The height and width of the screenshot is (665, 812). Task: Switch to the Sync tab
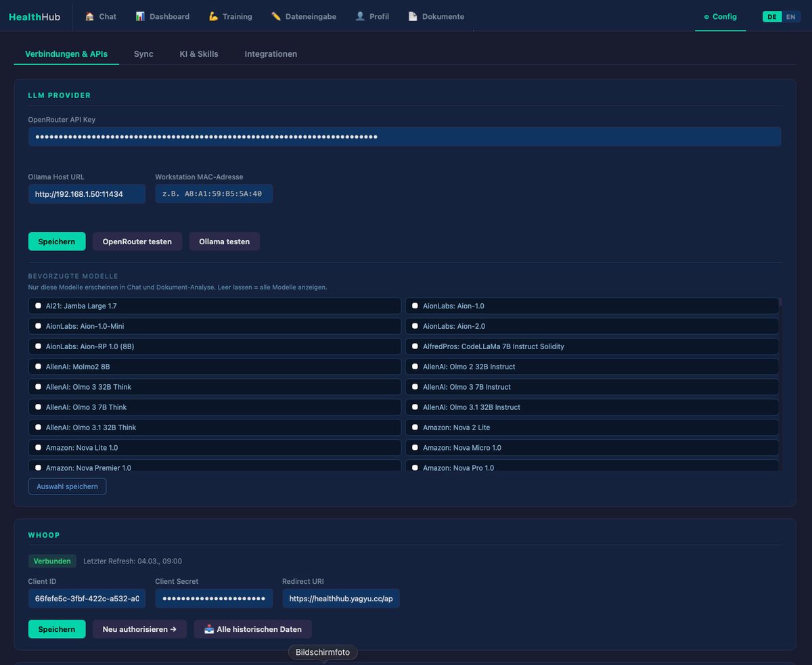143,54
